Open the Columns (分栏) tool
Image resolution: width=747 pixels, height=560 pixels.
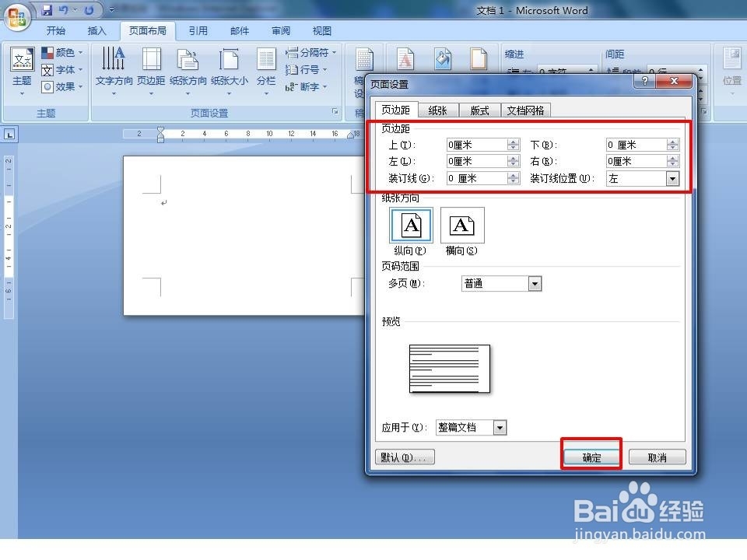[266, 68]
